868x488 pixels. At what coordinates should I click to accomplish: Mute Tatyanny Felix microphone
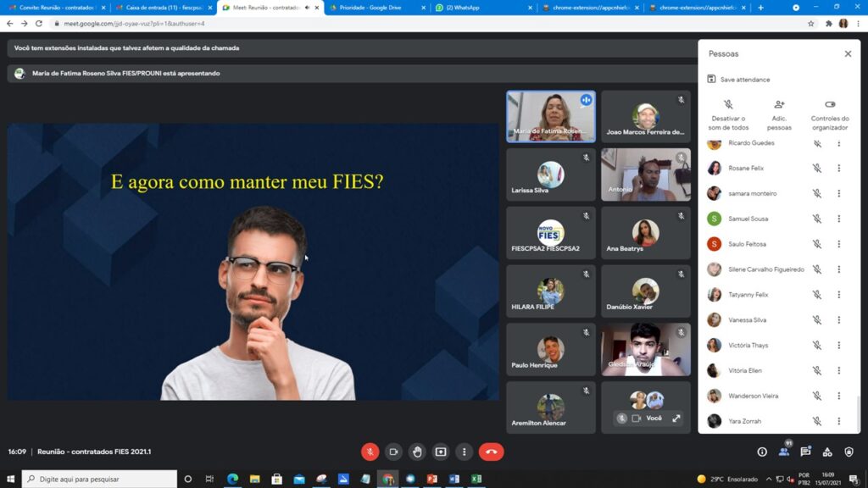pyautogui.click(x=817, y=295)
